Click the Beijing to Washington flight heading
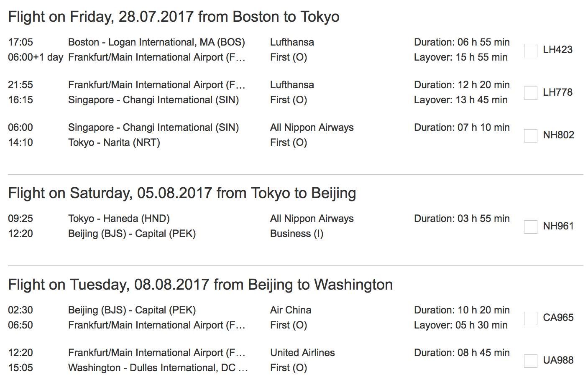 [x=201, y=285]
